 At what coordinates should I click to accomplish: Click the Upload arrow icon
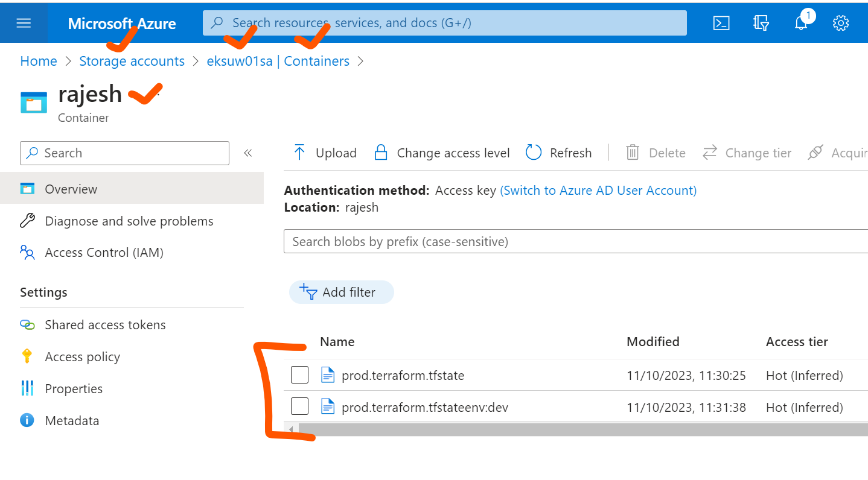[x=299, y=153]
